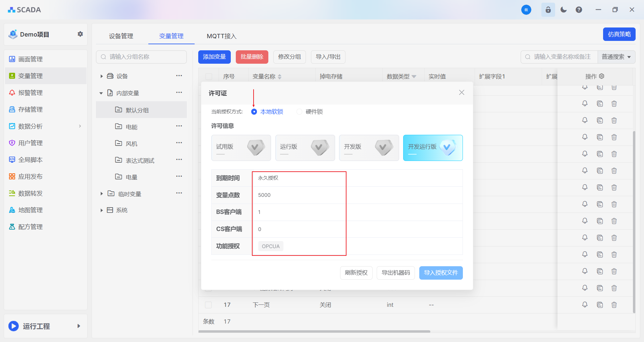Expand the 设备 tree node
Image resolution: width=644 pixels, height=342 pixels.
[x=101, y=76]
